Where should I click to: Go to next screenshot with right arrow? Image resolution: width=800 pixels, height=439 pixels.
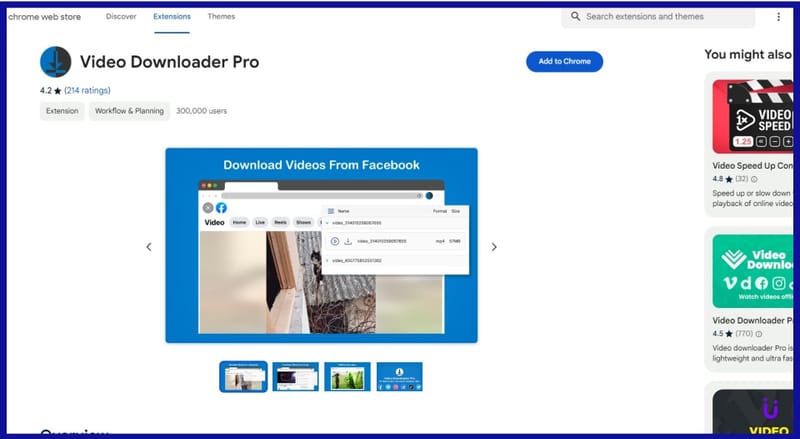pos(494,247)
